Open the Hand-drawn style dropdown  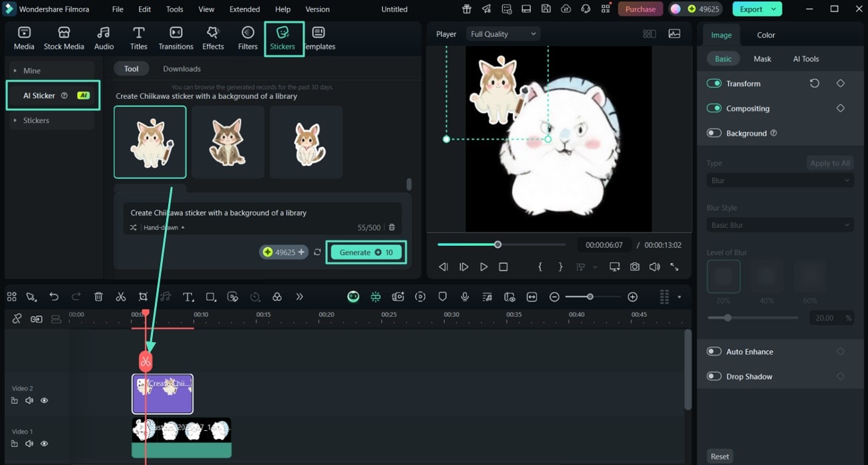pyautogui.click(x=163, y=228)
